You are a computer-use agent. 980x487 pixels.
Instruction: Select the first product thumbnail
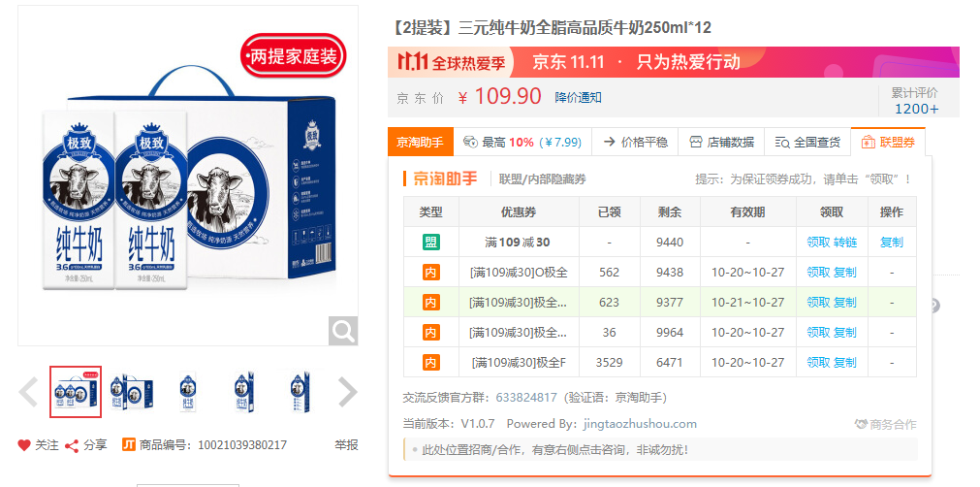[x=76, y=392]
